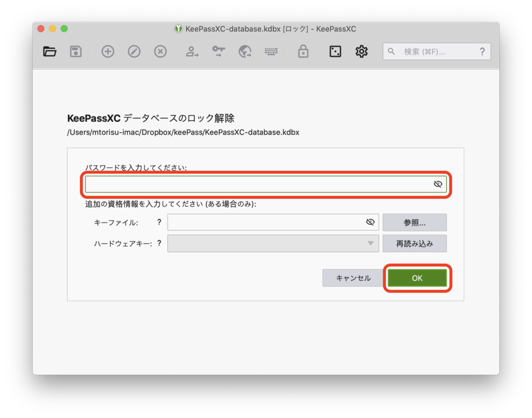Toggle password visibility eye icon
Image resolution: width=532 pixels, height=418 pixels.
pos(437,184)
